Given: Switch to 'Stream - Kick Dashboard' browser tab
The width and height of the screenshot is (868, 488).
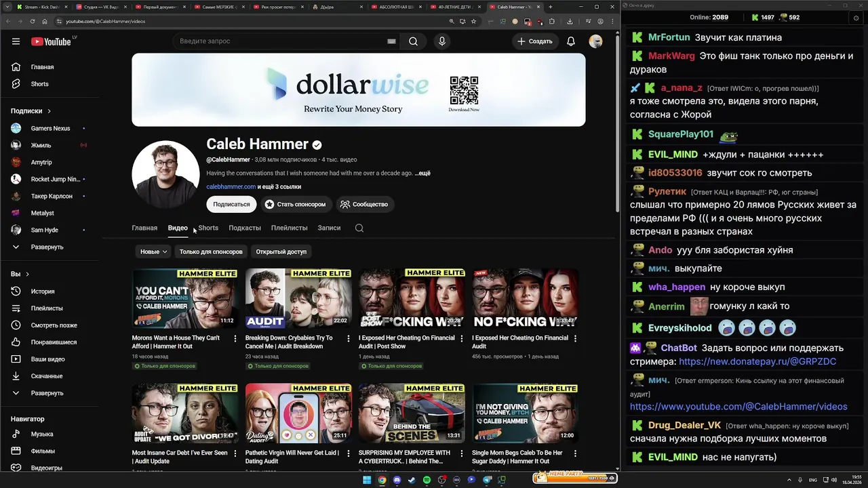Looking at the screenshot, I should point(41,7).
